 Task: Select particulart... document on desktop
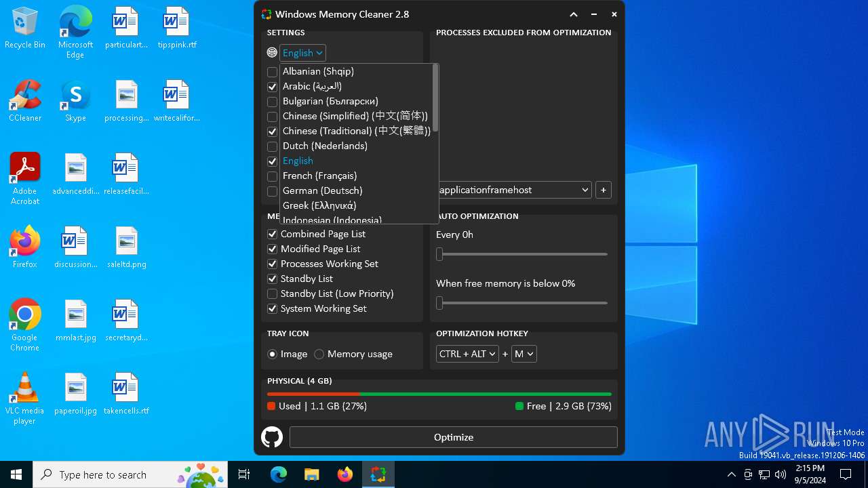(x=126, y=28)
